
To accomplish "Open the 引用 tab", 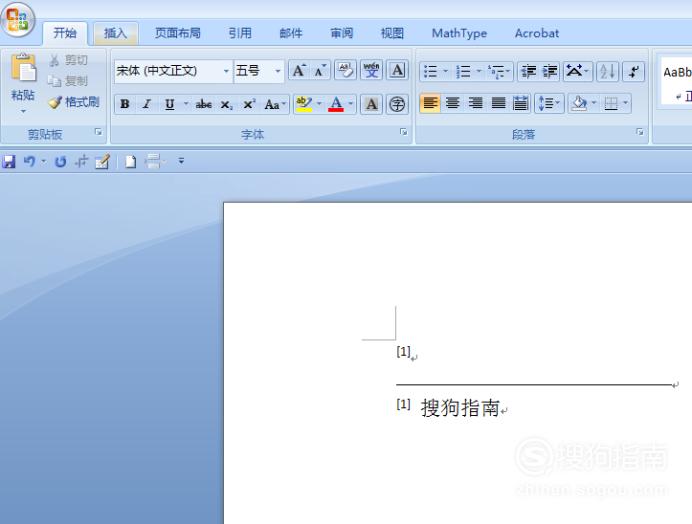I will click(x=240, y=33).
